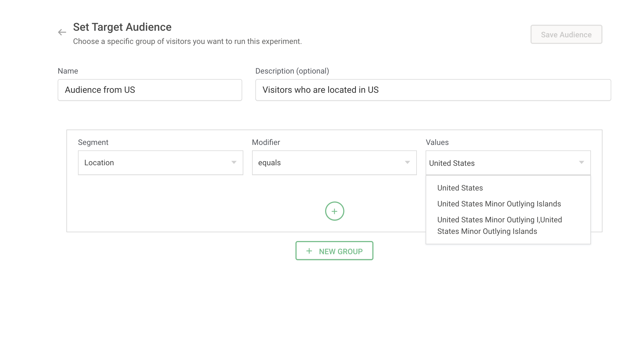Select United States from the list

(460, 188)
